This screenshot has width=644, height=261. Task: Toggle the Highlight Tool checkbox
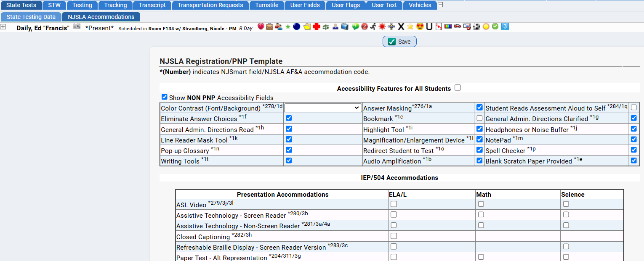point(479,129)
